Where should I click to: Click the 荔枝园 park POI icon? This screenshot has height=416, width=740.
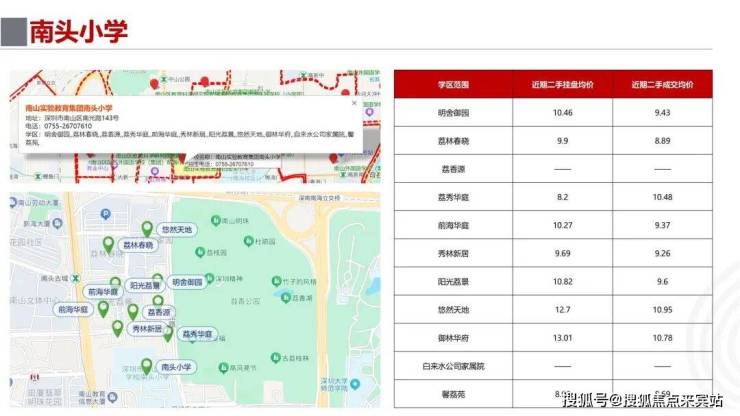click(x=200, y=252)
